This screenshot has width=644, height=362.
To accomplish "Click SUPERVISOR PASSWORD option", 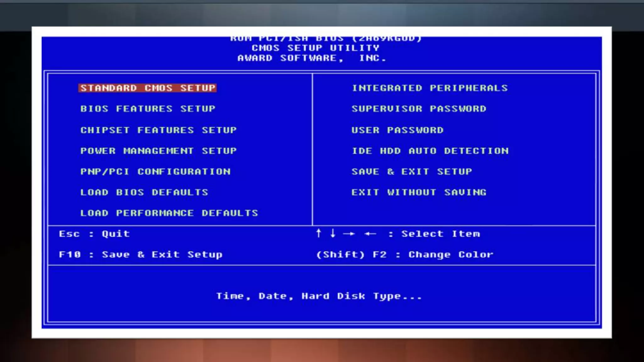I will click(x=419, y=109).
